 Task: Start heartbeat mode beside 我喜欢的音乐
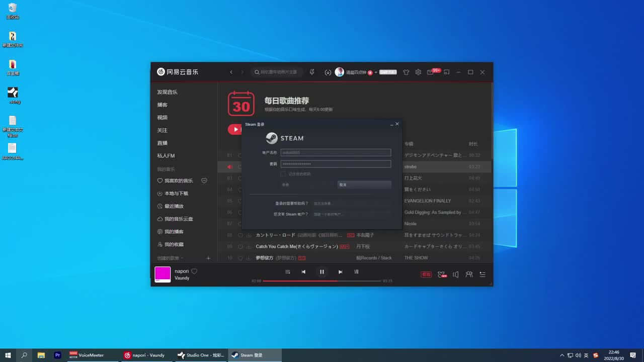204,180
